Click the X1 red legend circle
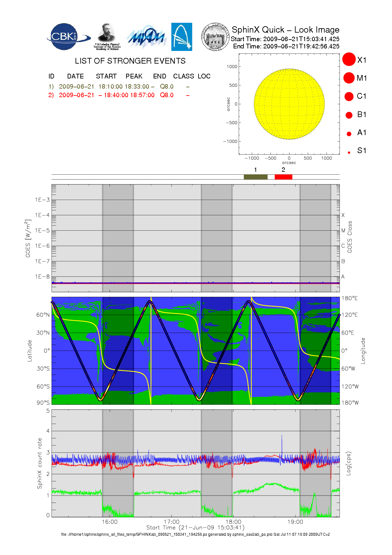The height and width of the screenshot is (555, 392). 349,59
